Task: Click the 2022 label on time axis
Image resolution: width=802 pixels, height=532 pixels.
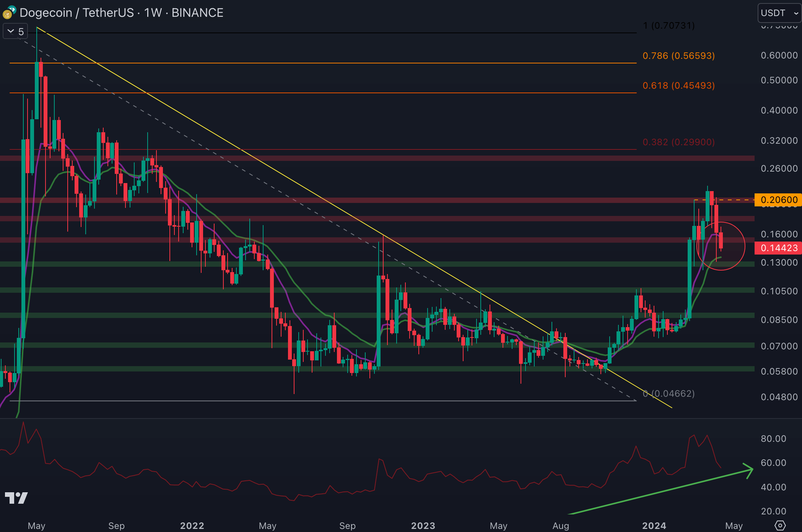Action: 192,526
